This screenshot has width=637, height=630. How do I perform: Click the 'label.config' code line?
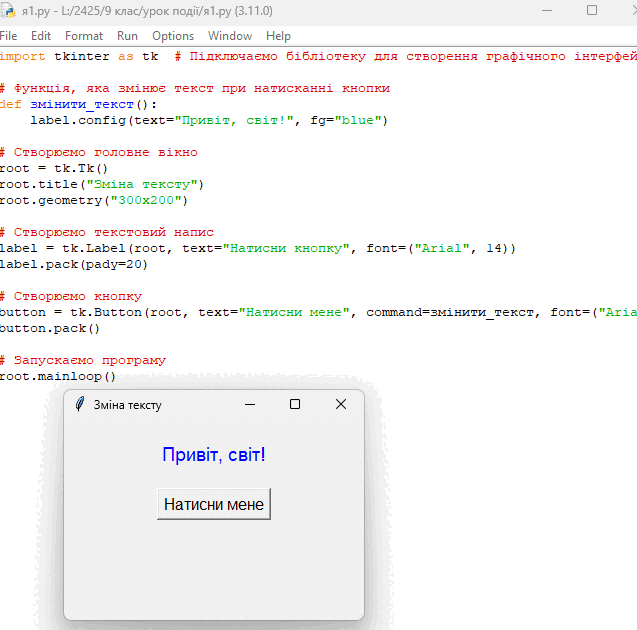tap(209, 120)
